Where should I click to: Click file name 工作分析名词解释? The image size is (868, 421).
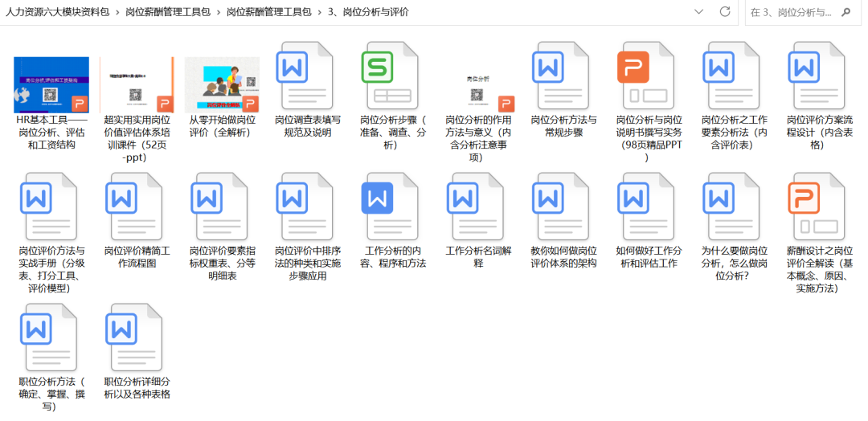click(x=477, y=256)
